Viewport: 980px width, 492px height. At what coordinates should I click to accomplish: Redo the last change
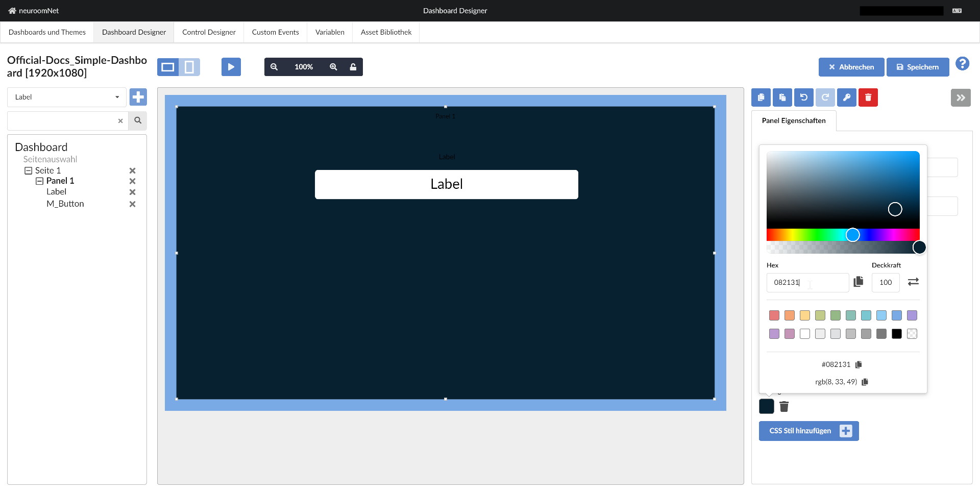click(x=825, y=97)
